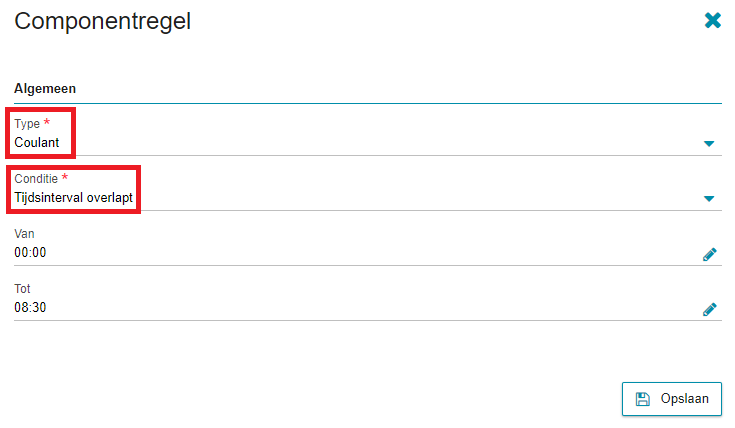Click the pencil icon beside Tot time
Screen dimensions: 735x428
click(x=710, y=309)
